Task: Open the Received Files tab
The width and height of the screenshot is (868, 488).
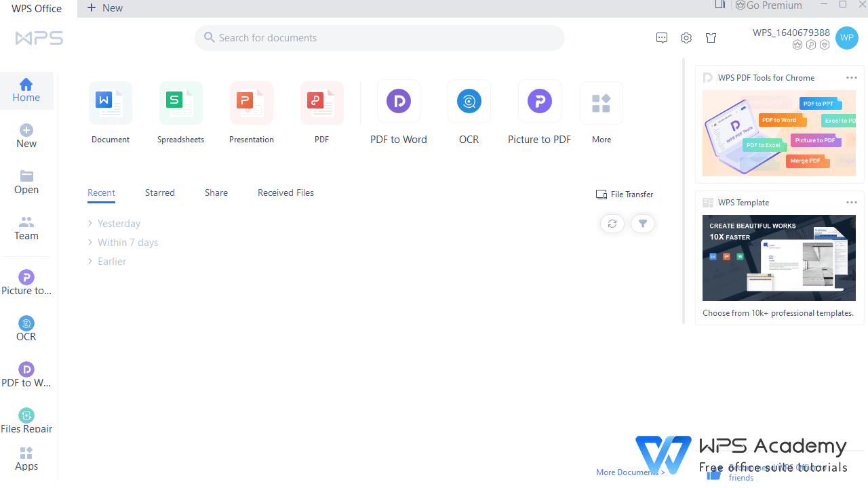Action: tap(285, 192)
